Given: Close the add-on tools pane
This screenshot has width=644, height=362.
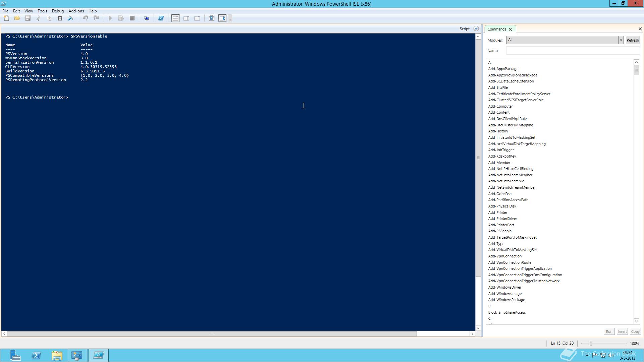Looking at the screenshot, I should 640,29.
